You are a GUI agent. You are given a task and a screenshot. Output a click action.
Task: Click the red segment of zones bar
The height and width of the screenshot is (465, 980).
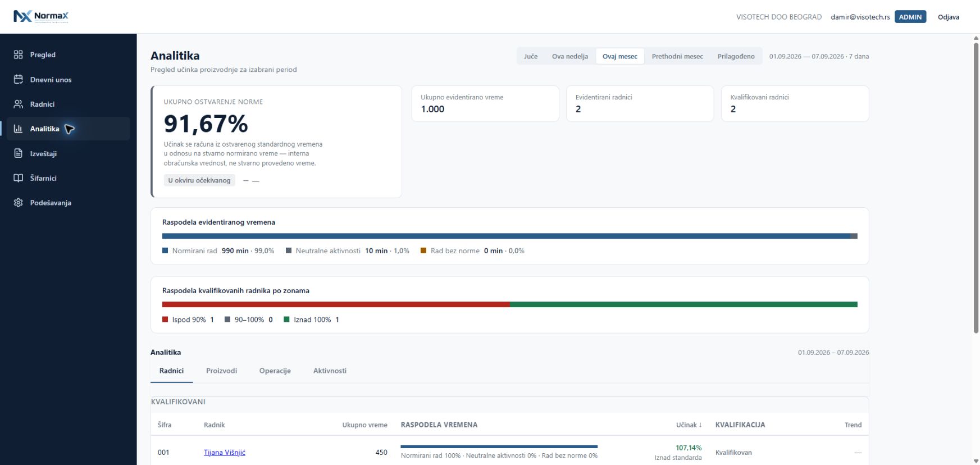point(336,304)
